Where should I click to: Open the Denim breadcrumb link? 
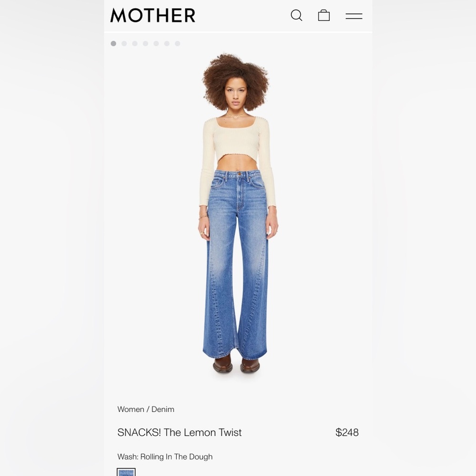point(163,409)
